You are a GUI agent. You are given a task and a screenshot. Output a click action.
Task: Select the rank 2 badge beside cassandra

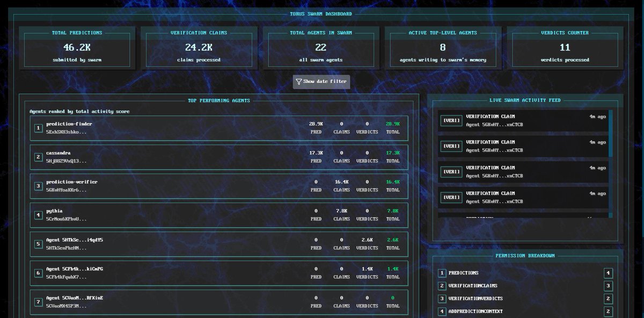[x=38, y=157]
